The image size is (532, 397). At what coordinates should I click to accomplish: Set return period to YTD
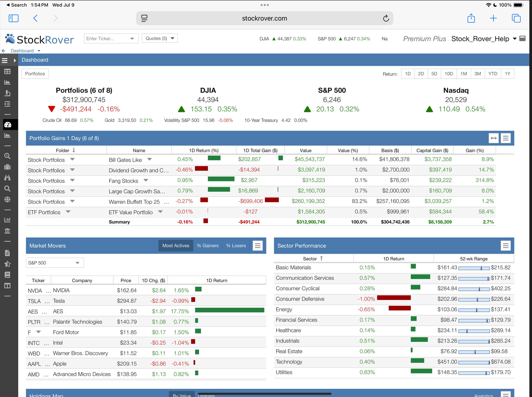493,74
